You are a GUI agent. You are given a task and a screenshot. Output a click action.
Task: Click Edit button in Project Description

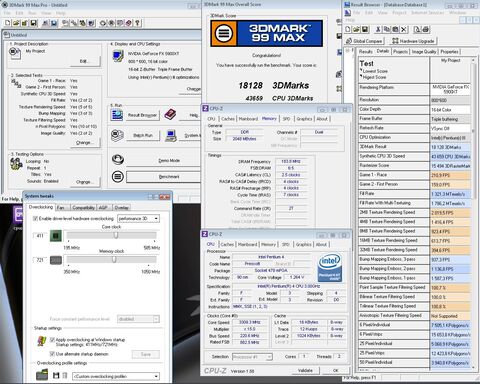[x=84, y=61]
